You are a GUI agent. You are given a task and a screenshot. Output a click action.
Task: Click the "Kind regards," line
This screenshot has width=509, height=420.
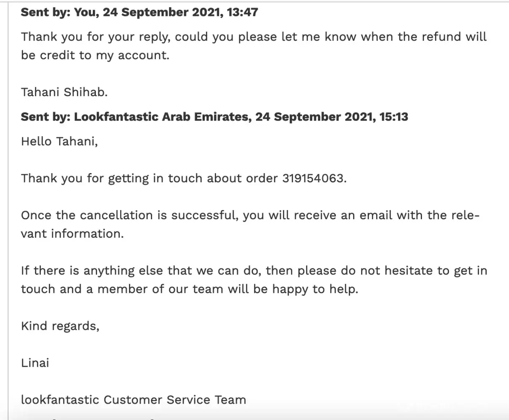[60, 326]
